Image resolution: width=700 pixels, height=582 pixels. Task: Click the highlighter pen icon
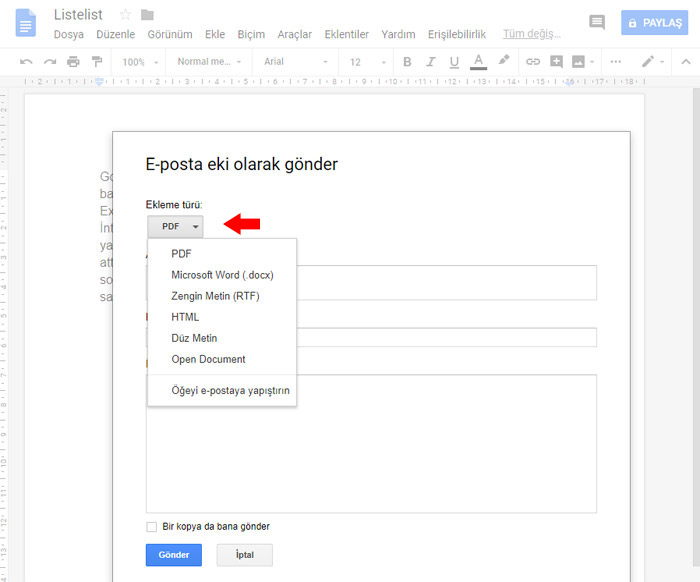pos(504,61)
